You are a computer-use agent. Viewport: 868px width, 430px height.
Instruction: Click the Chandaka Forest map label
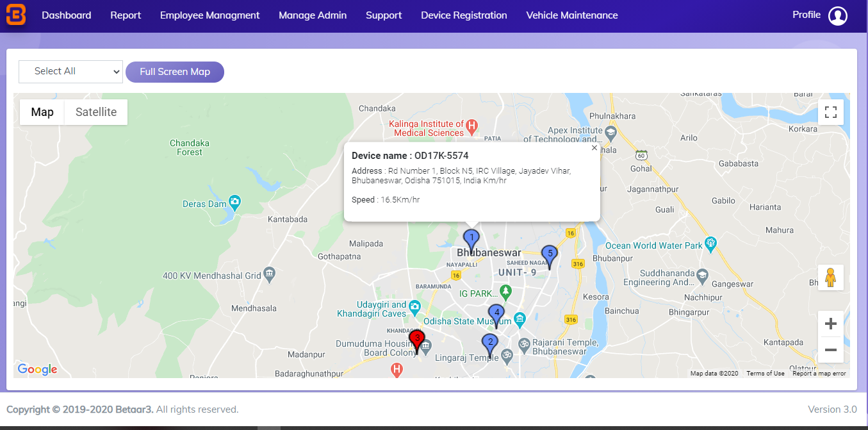190,147
